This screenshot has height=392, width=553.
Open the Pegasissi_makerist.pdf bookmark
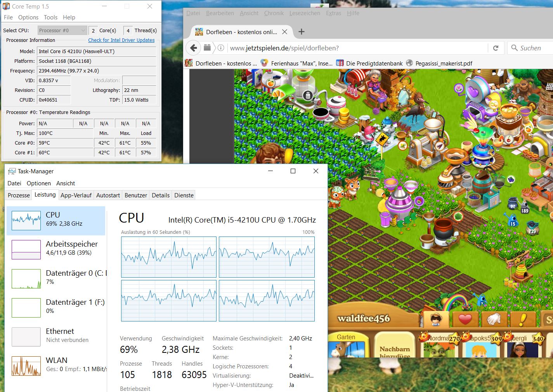439,63
